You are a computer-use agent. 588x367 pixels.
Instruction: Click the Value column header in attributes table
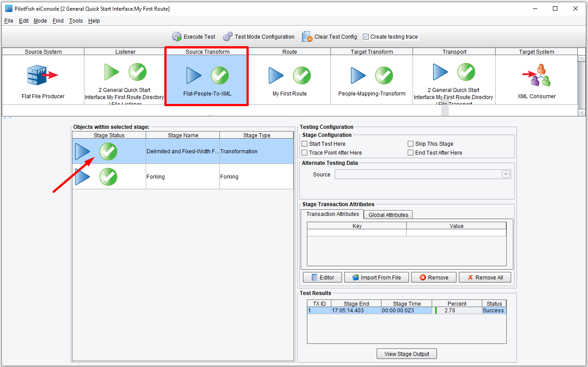point(457,226)
